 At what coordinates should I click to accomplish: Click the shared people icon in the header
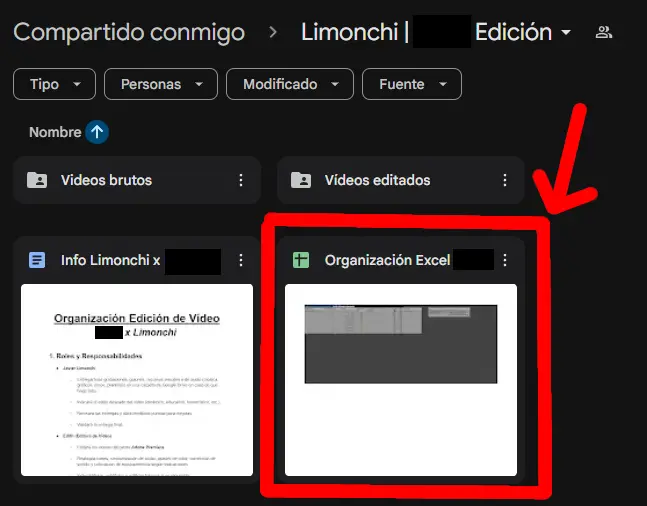pos(603,32)
